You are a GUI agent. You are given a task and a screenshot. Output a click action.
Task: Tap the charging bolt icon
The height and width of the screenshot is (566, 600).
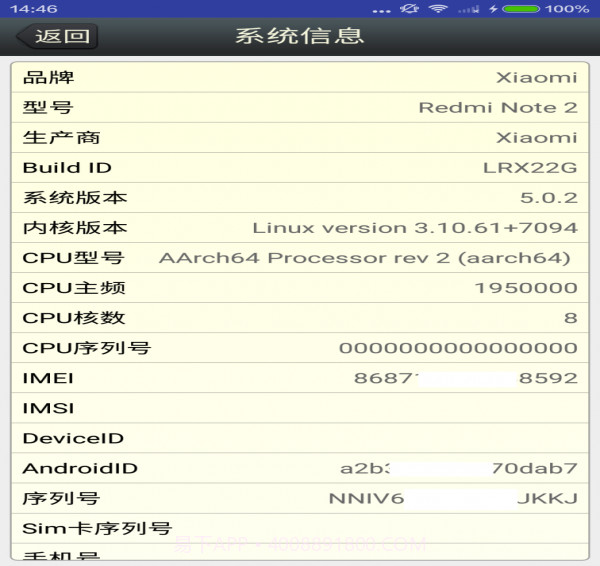pyautogui.click(x=493, y=9)
